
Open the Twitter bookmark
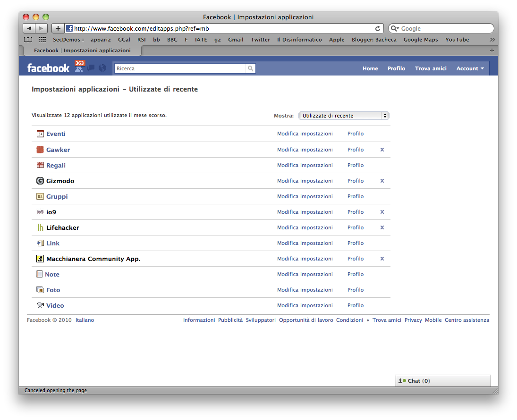pos(260,40)
